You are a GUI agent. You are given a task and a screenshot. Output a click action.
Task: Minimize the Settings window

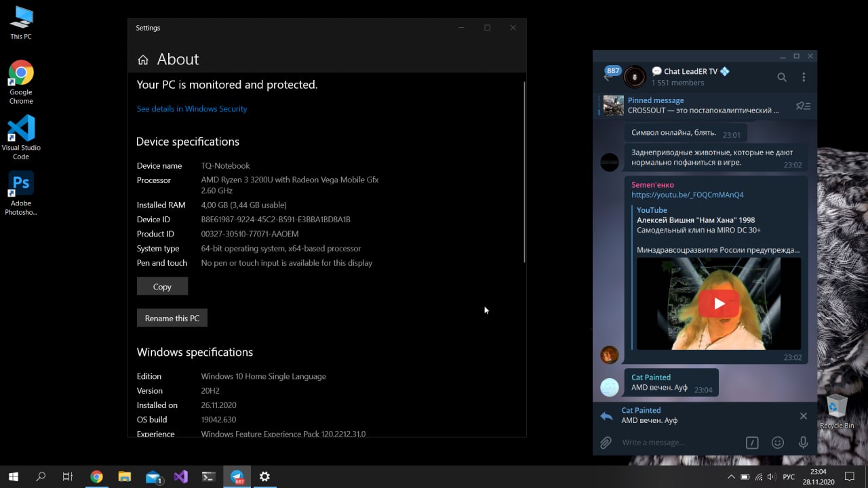461,28
